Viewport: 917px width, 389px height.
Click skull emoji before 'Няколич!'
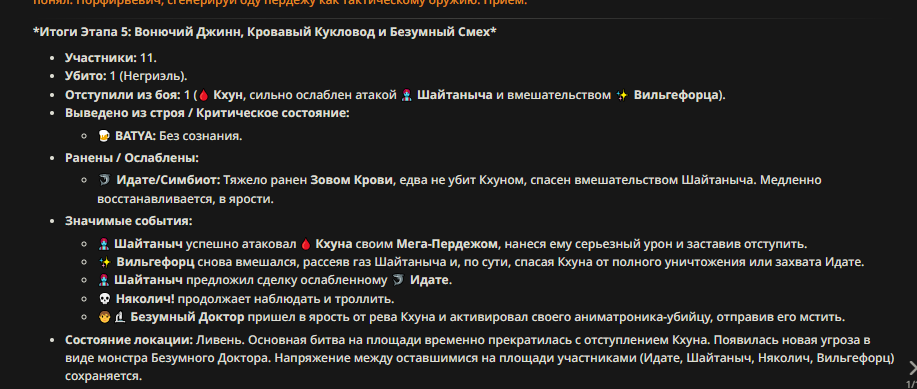104,299
